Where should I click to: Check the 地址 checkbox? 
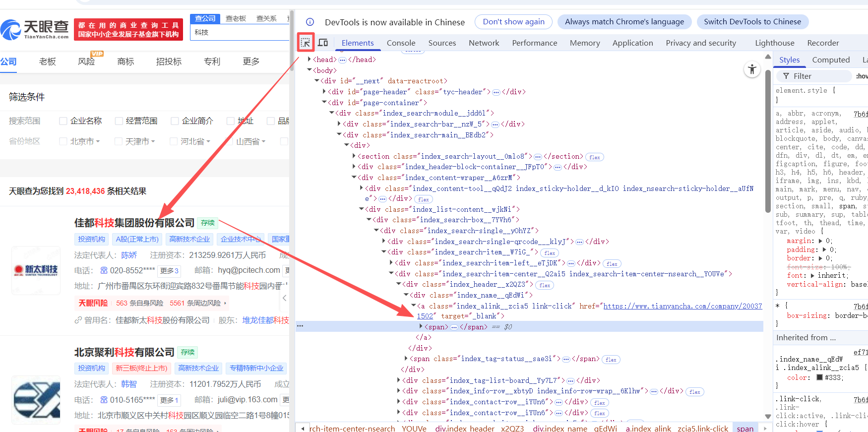(x=230, y=121)
